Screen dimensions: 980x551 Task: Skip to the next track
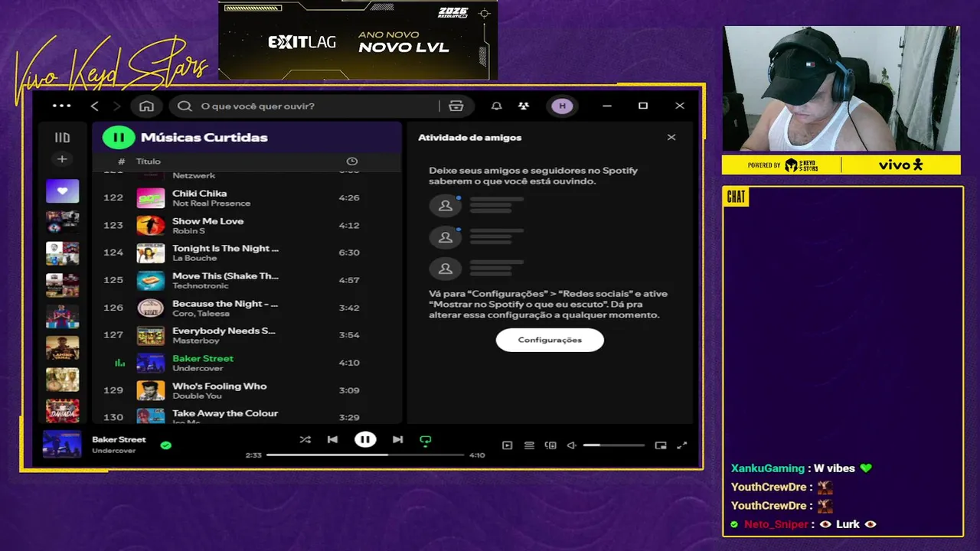pos(397,440)
